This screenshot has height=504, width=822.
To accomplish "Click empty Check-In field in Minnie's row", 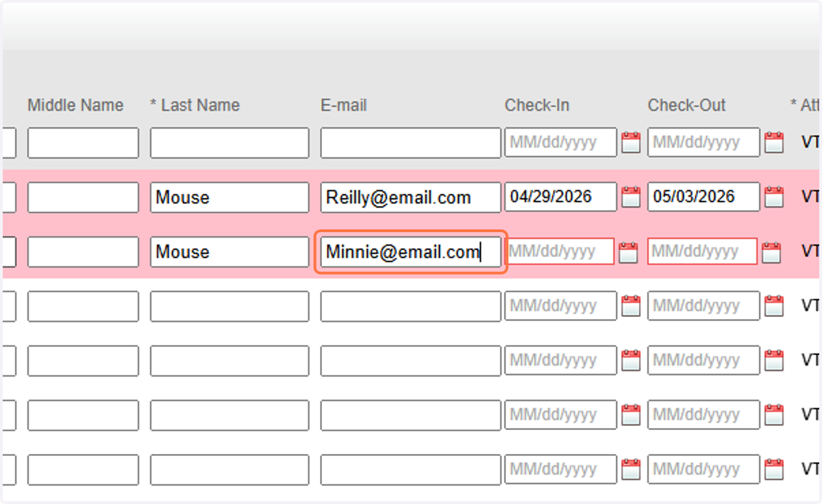I will 559,251.
